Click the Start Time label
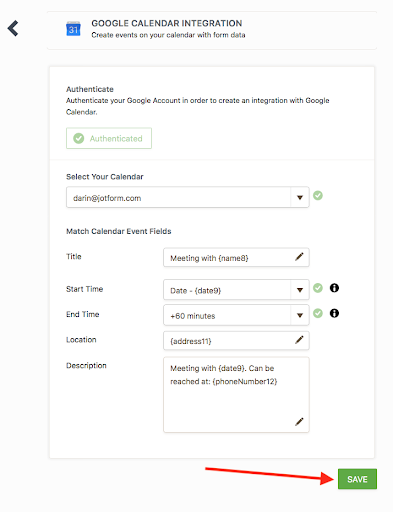 pos(84,289)
